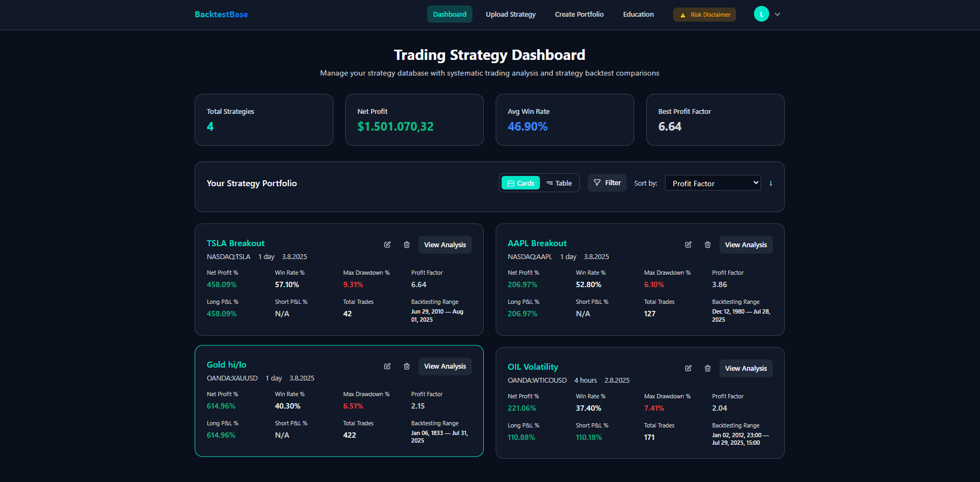Go to Upload Strategy page

coord(510,15)
